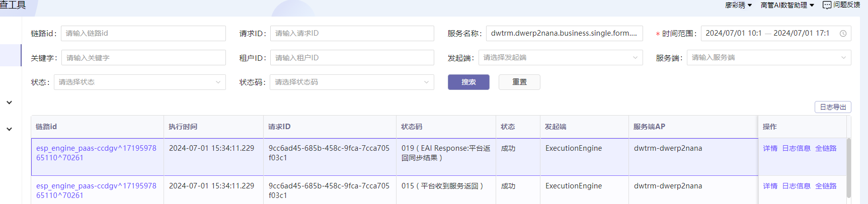Screen dimensions: 868x204
Task: Focus the 租户ID input field
Action: (352, 58)
